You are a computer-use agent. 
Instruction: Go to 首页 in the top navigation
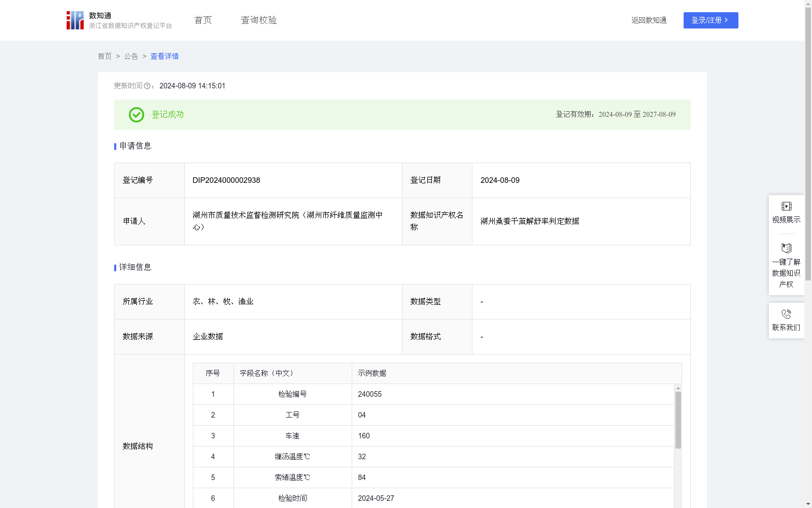(x=203, y=20)
